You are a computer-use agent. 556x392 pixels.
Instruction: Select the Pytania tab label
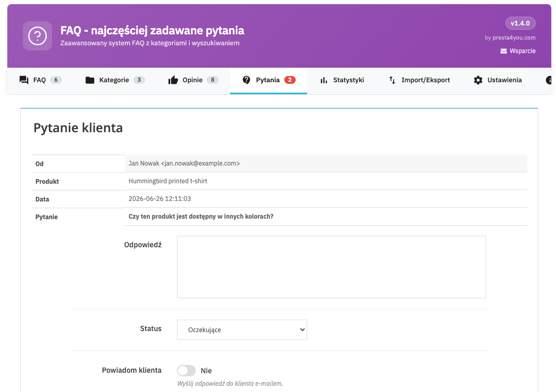[268, 80]
